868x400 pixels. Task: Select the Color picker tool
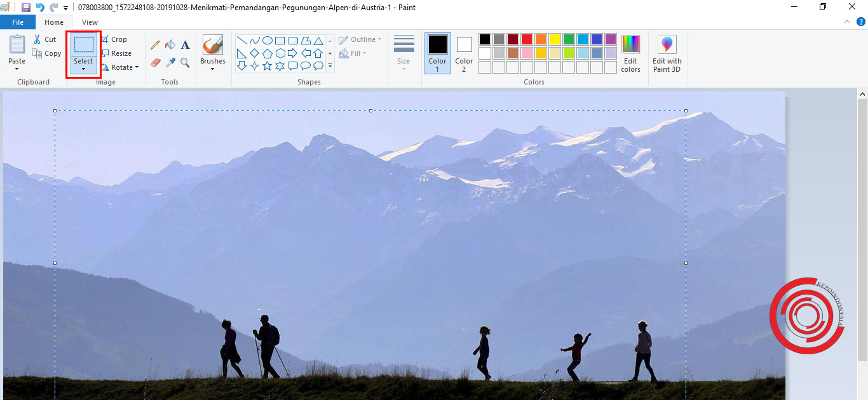click(x=170, y=62)
